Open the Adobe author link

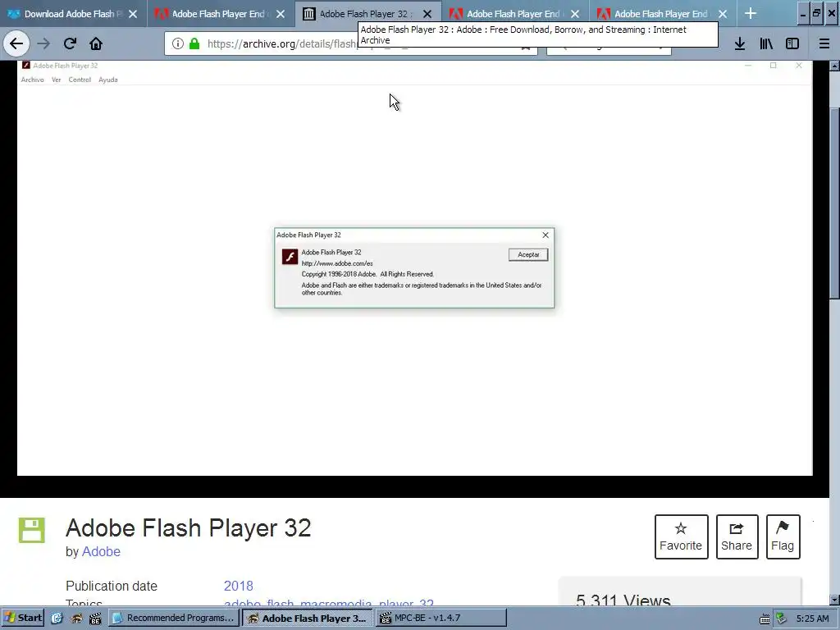(x=101, y=551)
